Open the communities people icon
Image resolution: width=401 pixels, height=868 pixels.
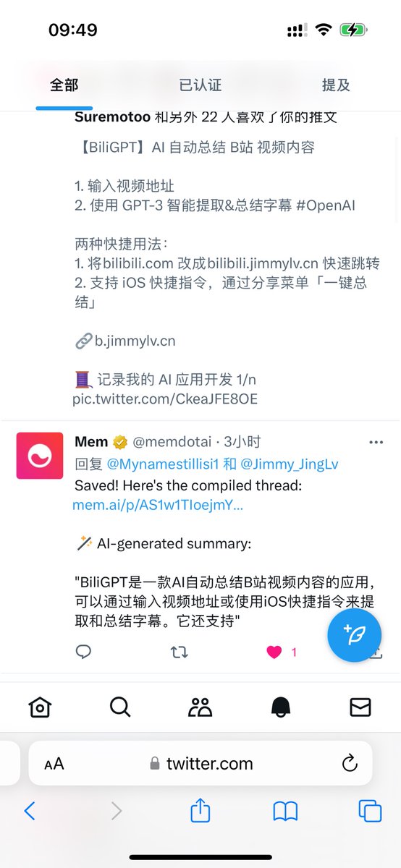(x=200, y=707)
